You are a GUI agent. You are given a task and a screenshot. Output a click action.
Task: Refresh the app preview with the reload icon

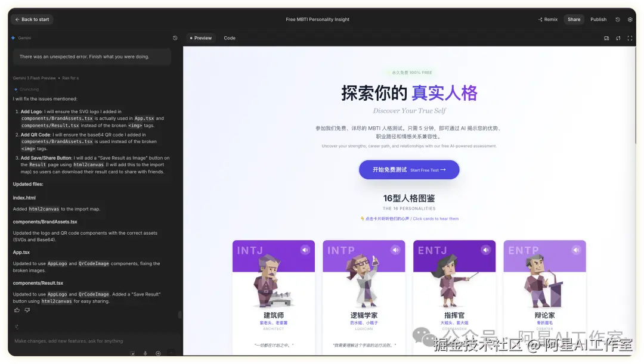pyautogui.click(x=618, y=38)
